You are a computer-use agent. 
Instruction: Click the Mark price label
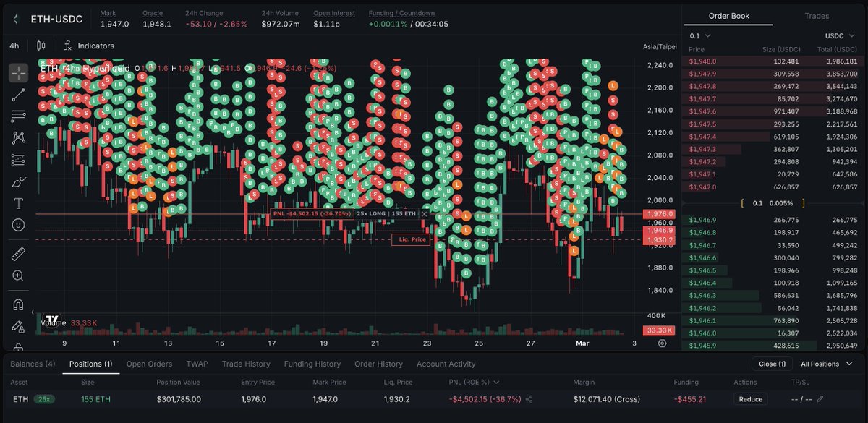(108, 13)
